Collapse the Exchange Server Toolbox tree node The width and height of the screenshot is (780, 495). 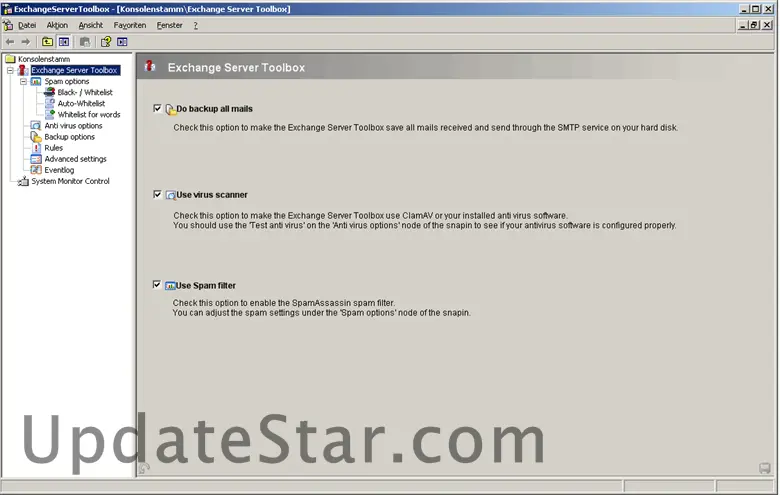[x=10, y=70]
